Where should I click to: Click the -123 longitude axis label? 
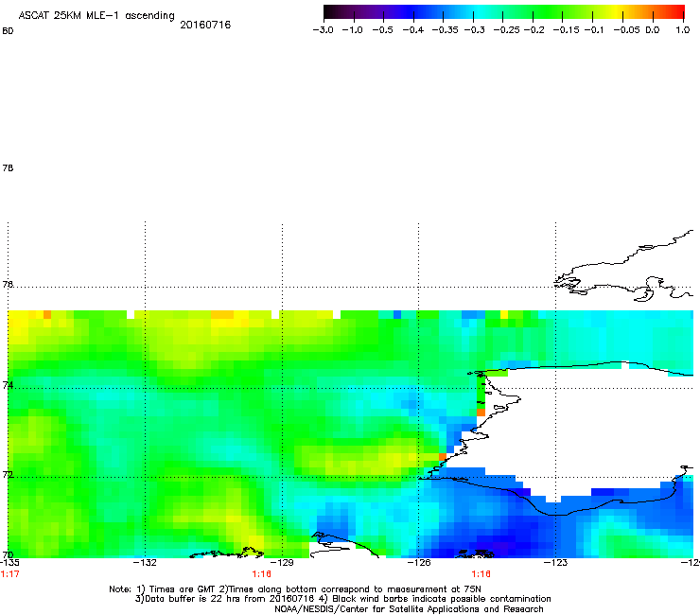[555, 563]
